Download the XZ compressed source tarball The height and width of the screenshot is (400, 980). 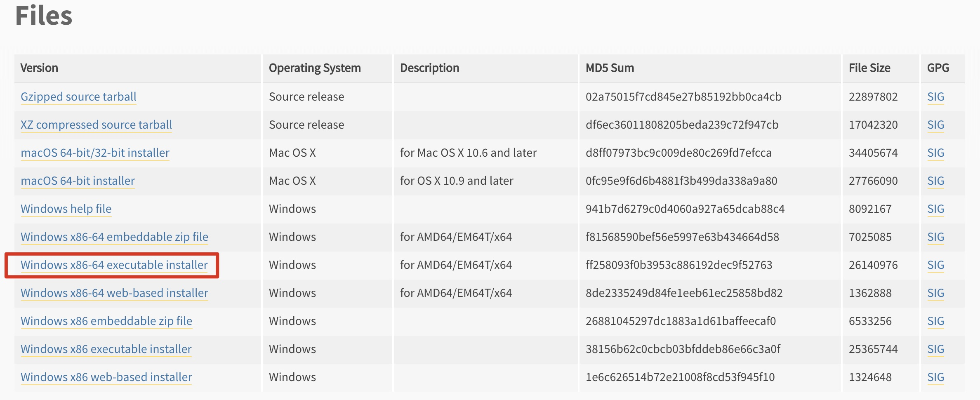pos(96,125)
